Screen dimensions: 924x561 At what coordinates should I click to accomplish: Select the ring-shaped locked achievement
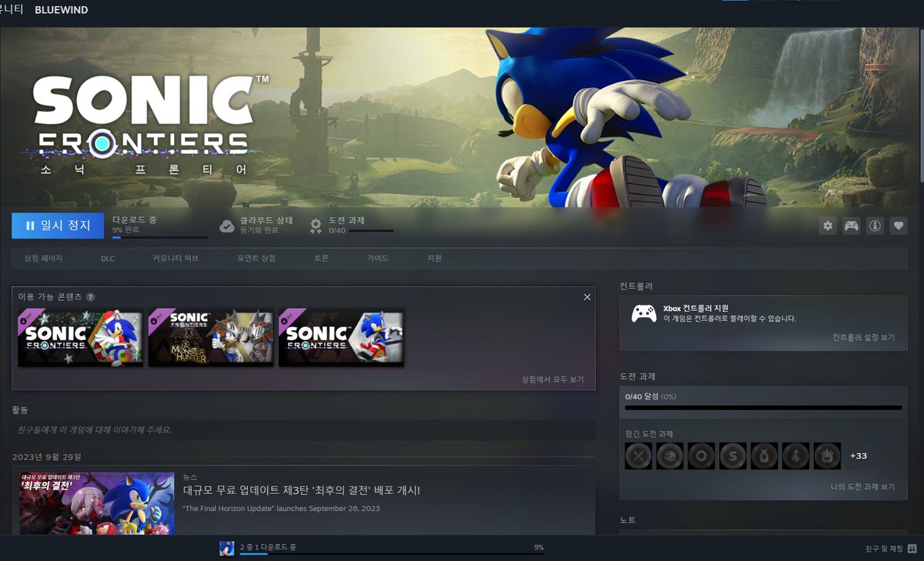tap(701, 456)
